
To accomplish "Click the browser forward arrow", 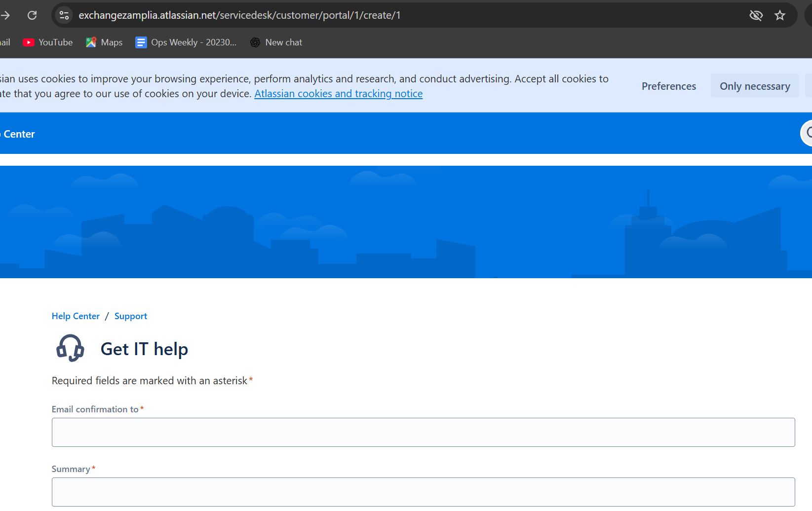I will point(5,15).
